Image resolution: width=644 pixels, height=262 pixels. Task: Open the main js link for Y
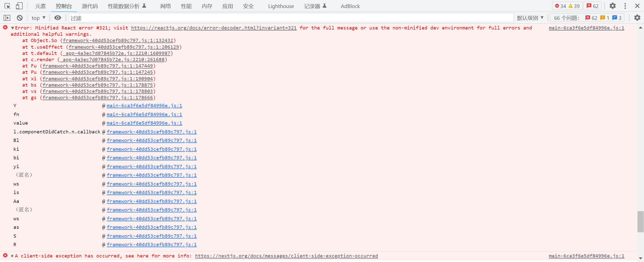[x=144, y=106]
